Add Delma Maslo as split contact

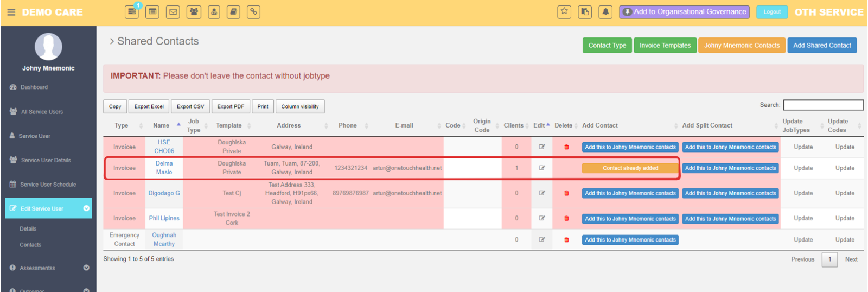point(730,168)
